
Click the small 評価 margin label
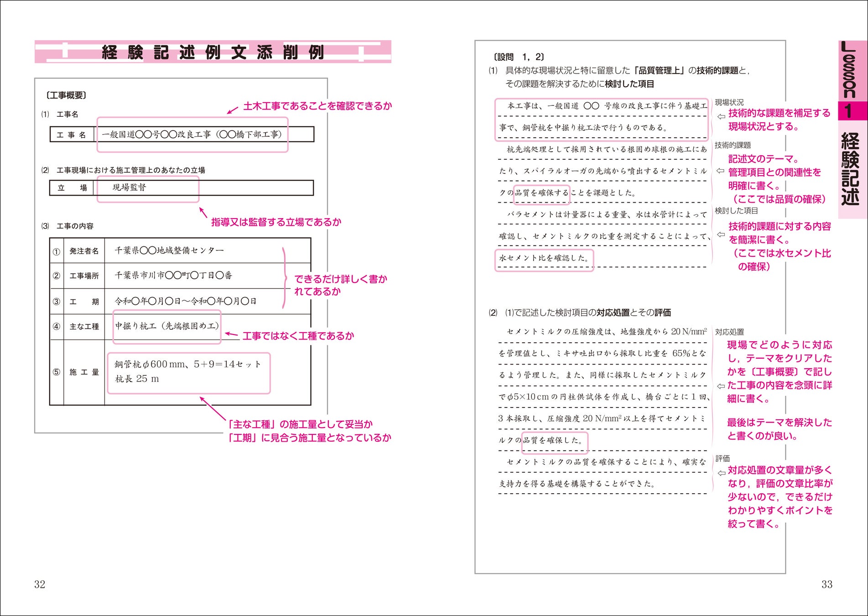[722, 459]
